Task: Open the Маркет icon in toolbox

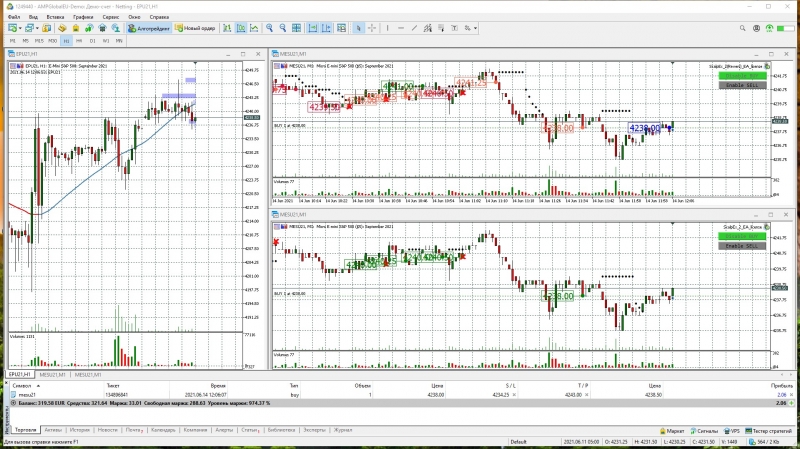Action: click(671, 430)
